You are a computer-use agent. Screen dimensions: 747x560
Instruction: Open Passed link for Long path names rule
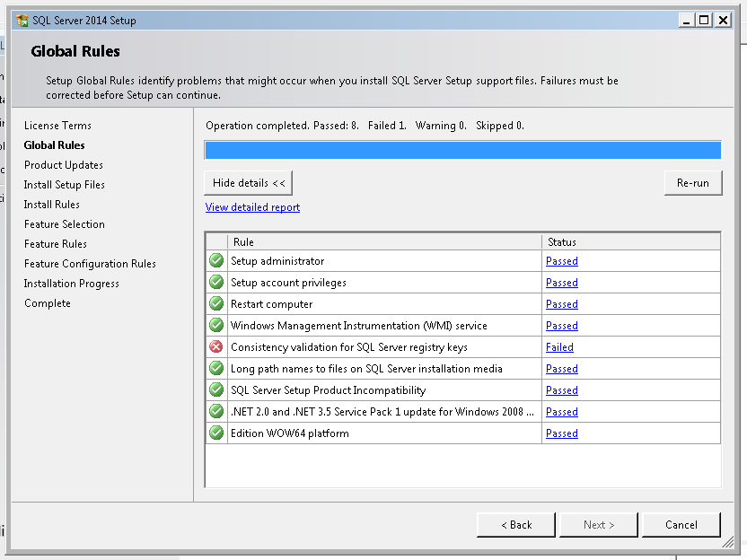pyautogui.click(x=562, y=369)
